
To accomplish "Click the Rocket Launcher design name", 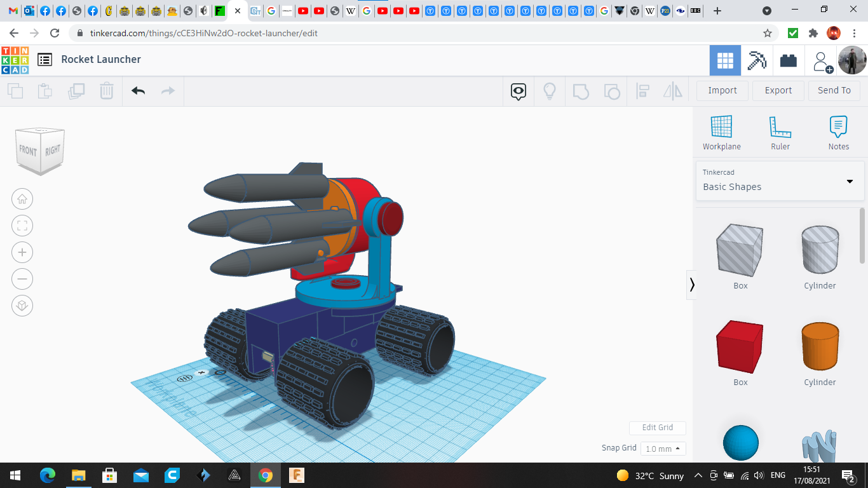I will tap(101, 59).
